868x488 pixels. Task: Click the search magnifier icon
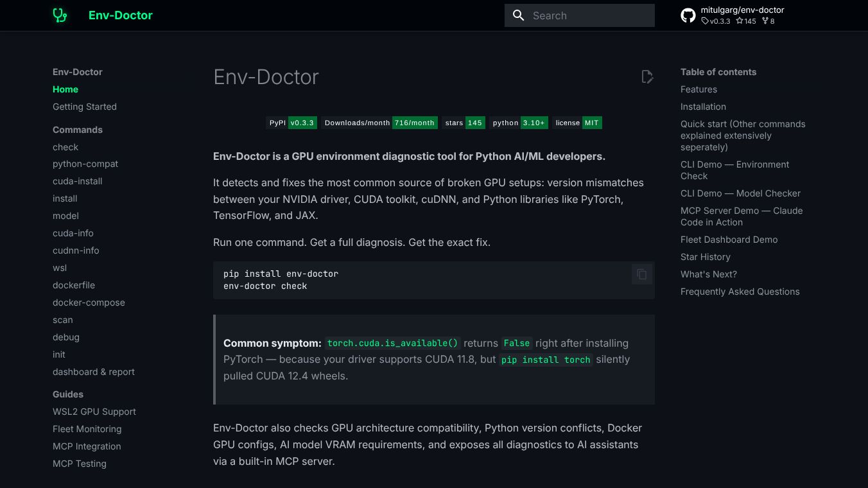pos(519,15)
